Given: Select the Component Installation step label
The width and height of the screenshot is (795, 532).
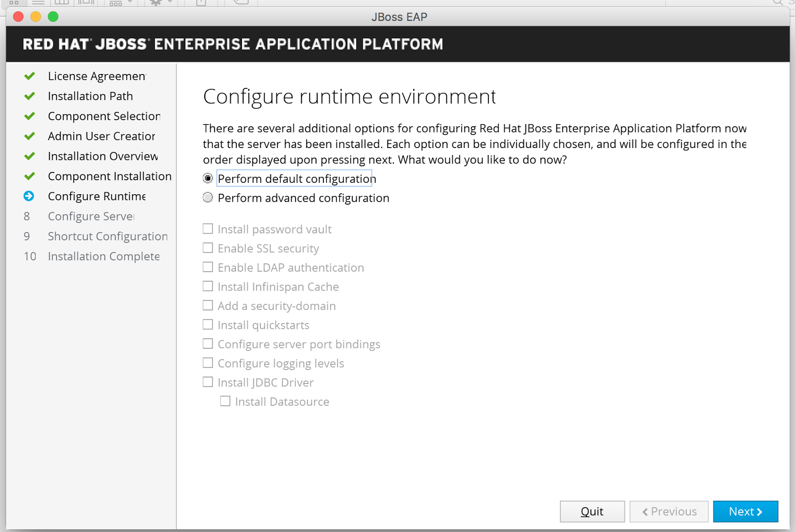Looking at the screenshot, I should click(110, 176).
